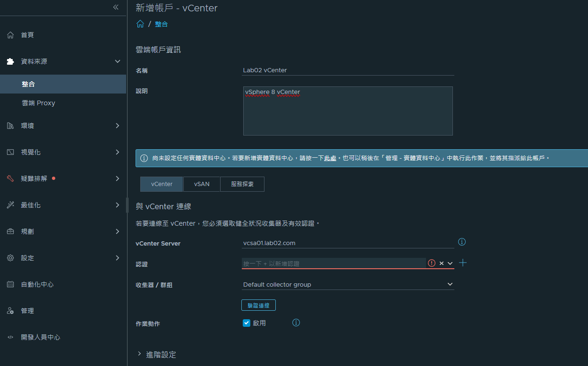
Task: Expand the 設定 menu chevron
Action: [118, 258]
